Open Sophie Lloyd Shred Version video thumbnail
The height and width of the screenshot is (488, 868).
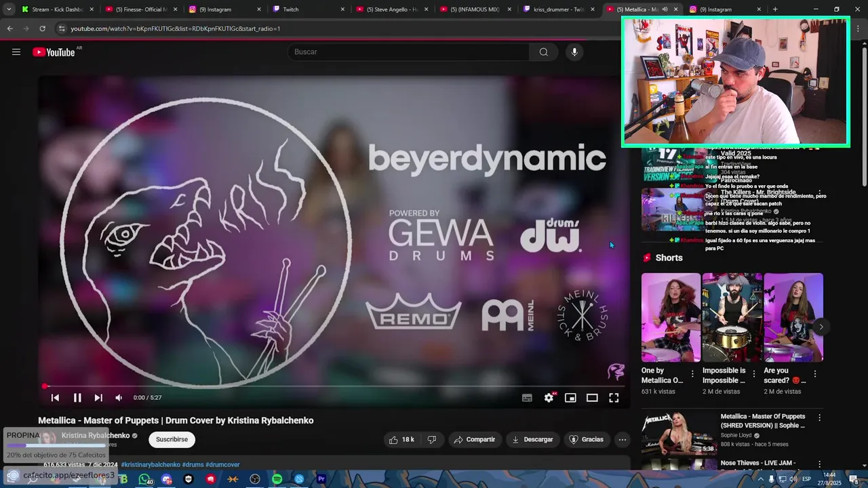[x=679, y=433]
